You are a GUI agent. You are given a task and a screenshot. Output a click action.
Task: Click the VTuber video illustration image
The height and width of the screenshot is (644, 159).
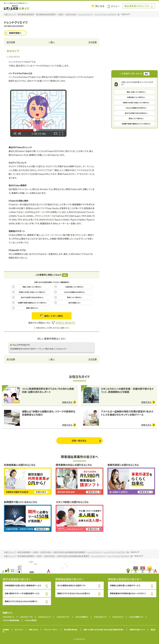click(38, 113)
